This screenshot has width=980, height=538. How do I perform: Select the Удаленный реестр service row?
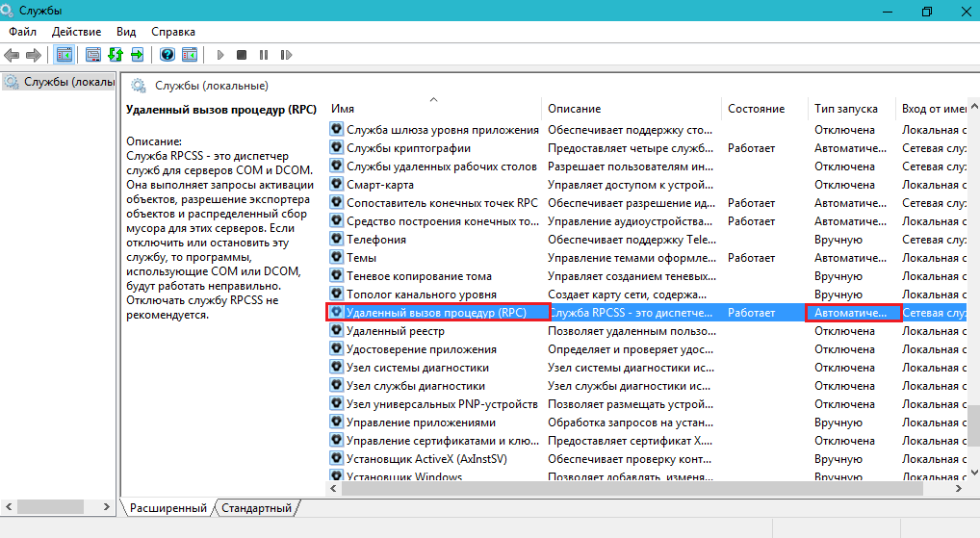click(395, 331)
